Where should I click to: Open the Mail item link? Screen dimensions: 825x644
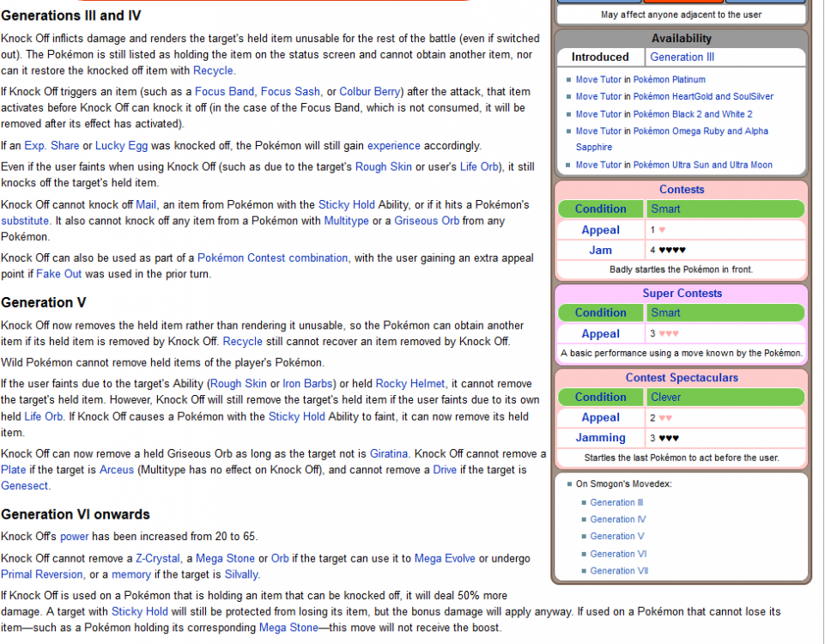pyautogui.click(x=146, y=204)
